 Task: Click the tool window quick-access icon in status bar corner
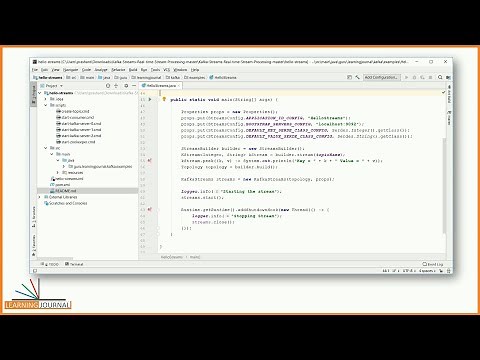[x=35, y=271]
